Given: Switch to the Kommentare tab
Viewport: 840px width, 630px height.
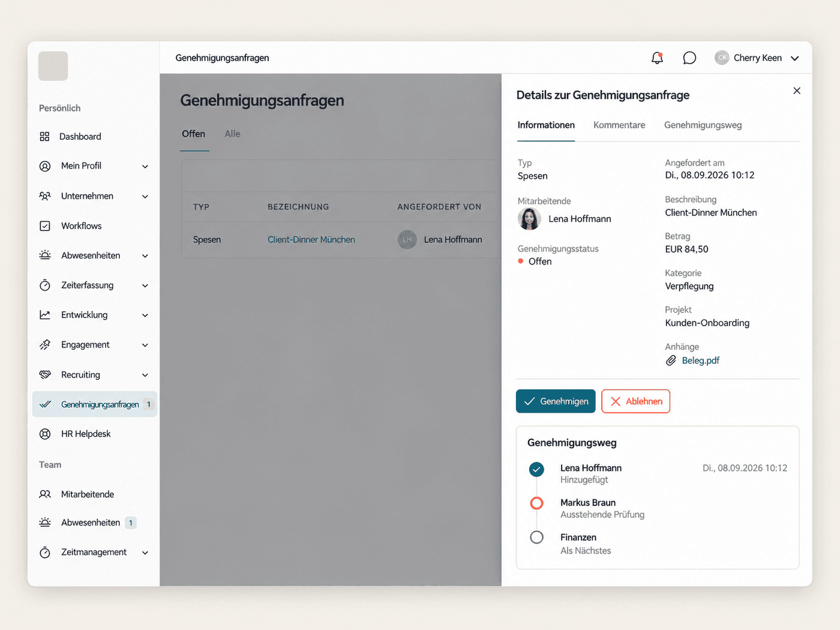Looking at the screenshot, I should pos(619,125).
